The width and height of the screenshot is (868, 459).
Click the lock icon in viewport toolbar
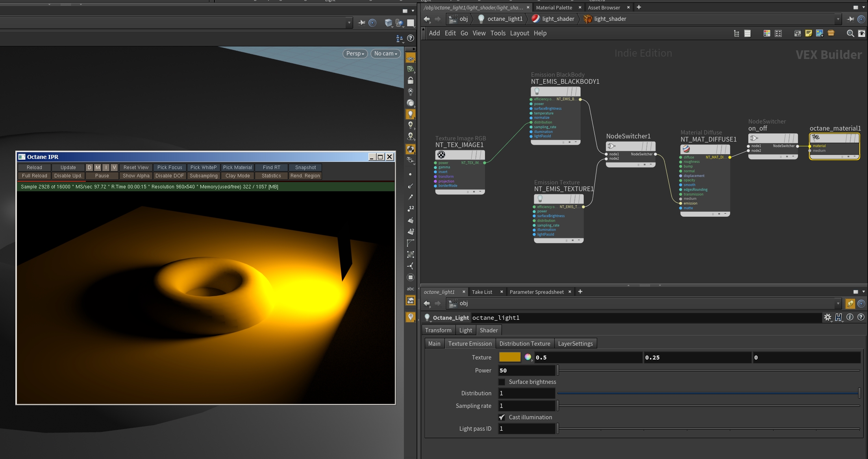(411, 81)
